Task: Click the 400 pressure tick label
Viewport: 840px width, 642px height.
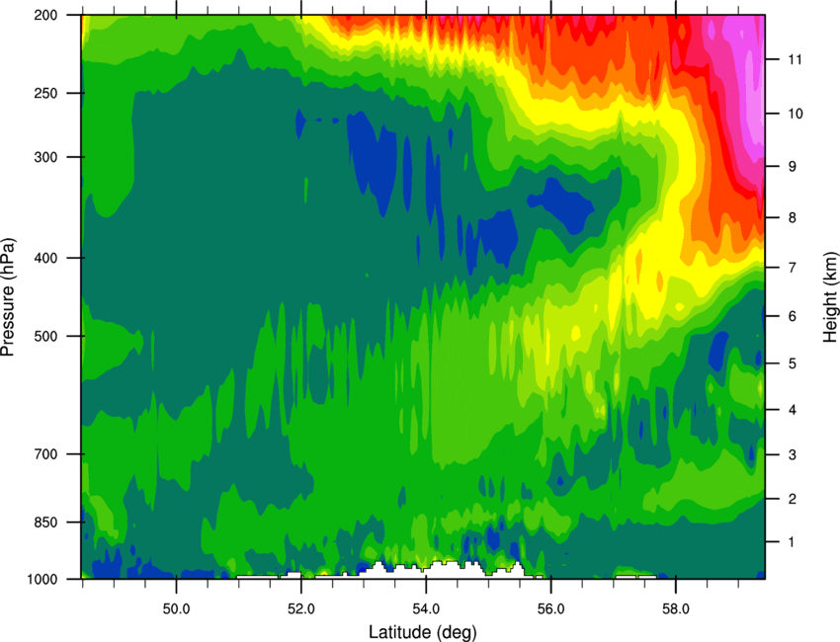Action: 45,258
